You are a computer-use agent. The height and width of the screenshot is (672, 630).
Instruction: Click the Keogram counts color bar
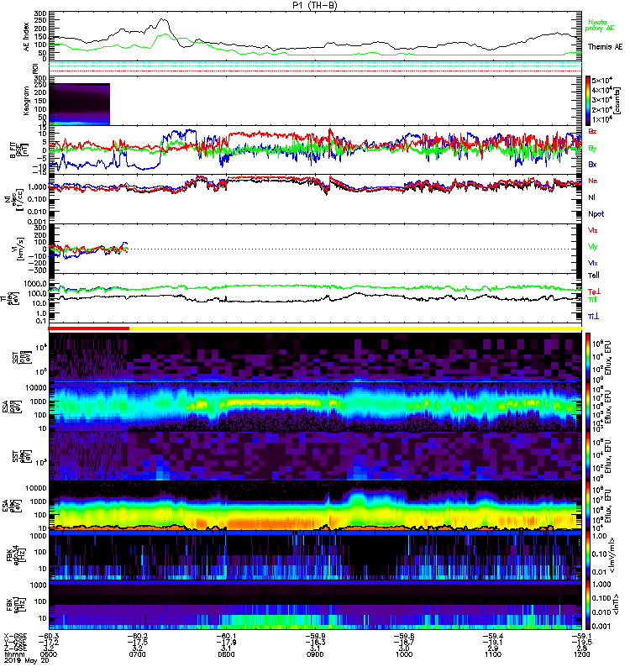588,101
